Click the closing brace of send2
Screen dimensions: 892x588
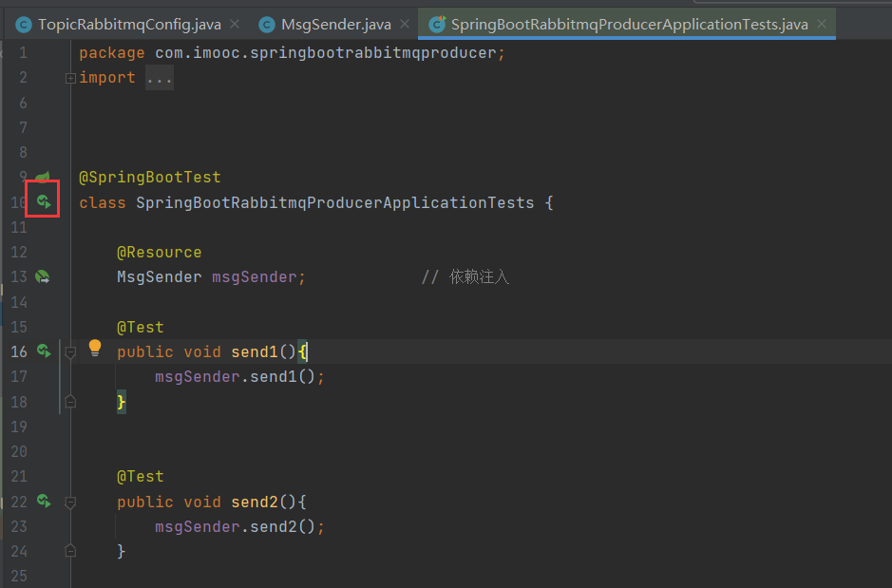coord(122,552)
